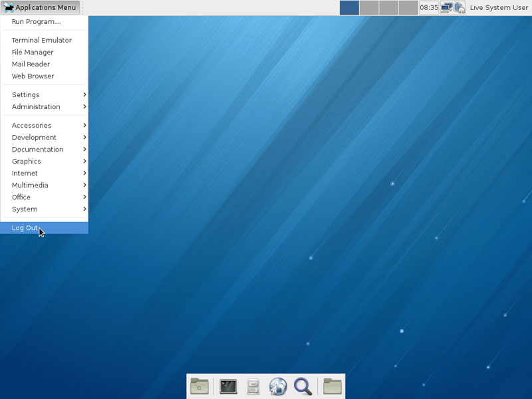This screenshot has height=399, width=532.
Task: Expand the Multimedia submenu
Action: pos(45,186)
